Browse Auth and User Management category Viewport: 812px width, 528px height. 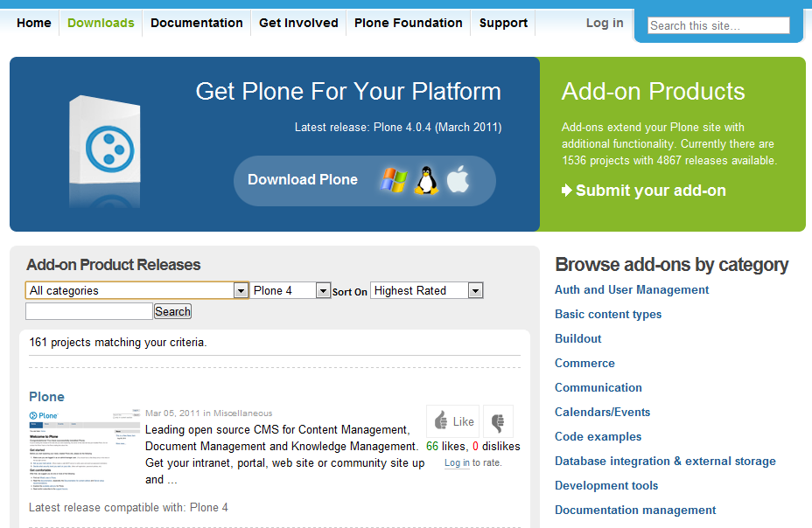point(631,289)
